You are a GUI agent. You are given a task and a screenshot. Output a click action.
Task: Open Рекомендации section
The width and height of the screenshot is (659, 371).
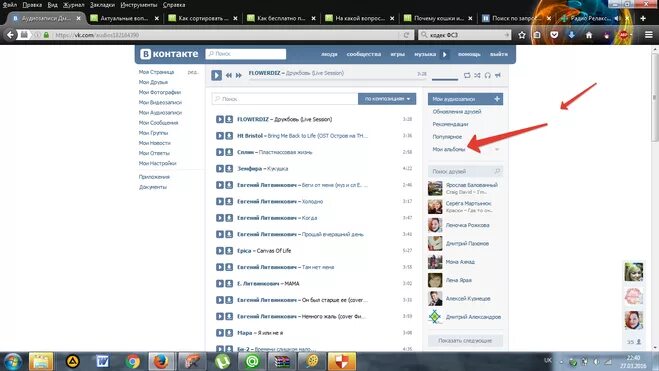pos(450,124)
